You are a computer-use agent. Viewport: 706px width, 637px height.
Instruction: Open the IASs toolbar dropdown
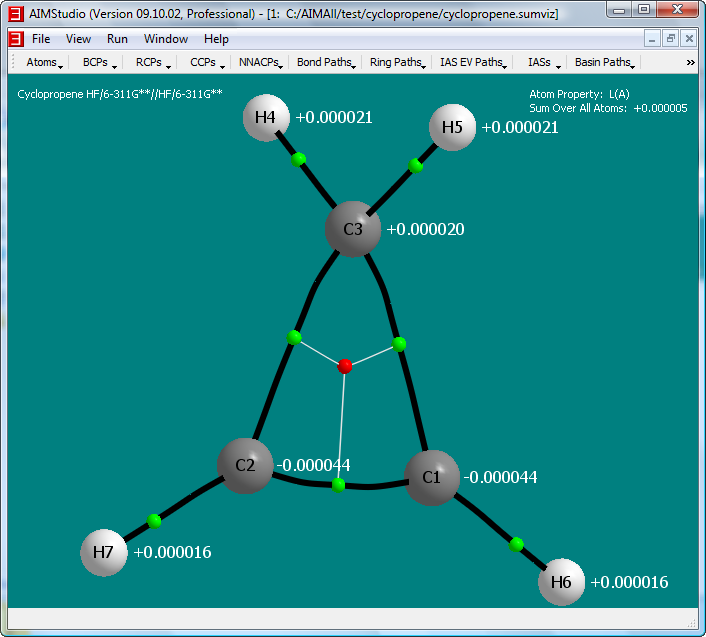click(541, 62)
